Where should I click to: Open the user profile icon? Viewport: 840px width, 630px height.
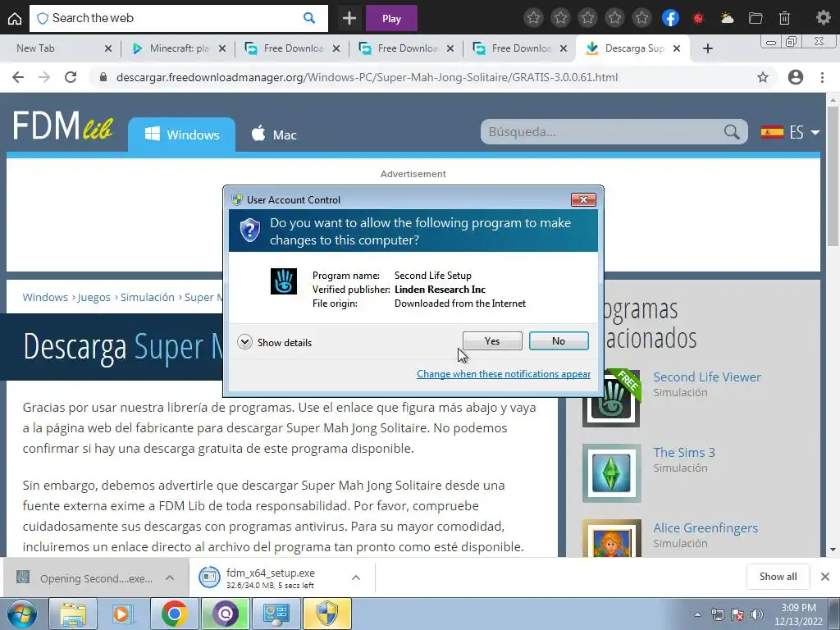pyautogui.click(x=796, y=77)
